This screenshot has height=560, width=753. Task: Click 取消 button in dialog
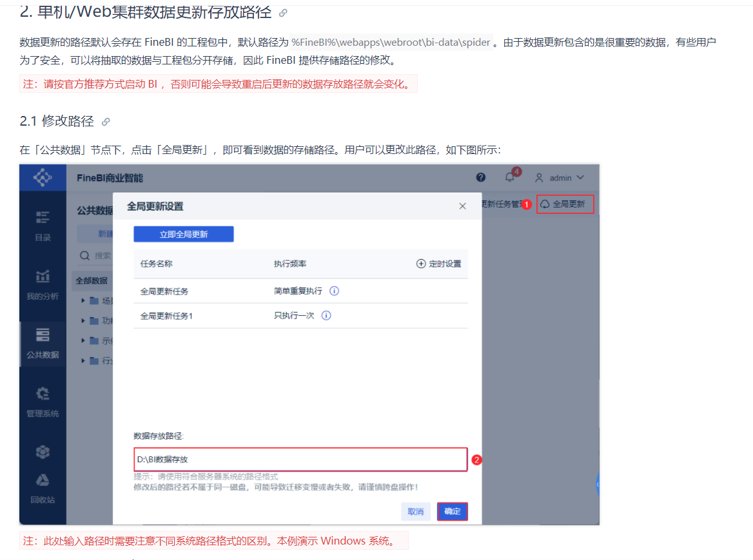point(415,512)
